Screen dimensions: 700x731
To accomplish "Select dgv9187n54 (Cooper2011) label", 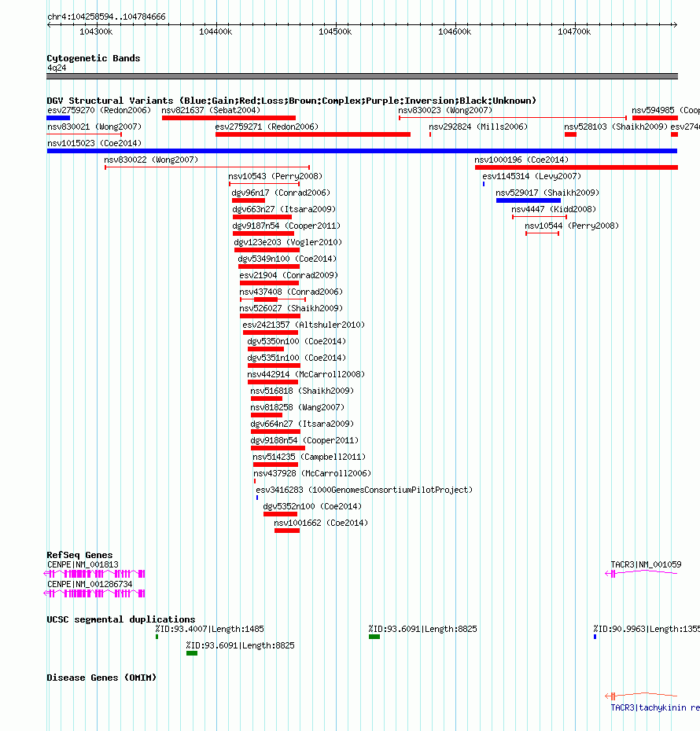I will point(286,226).
